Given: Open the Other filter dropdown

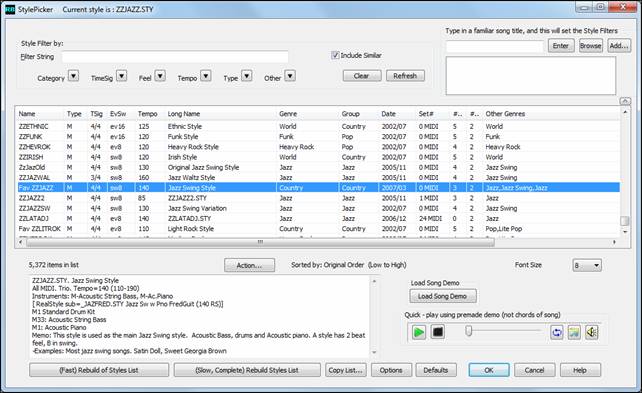Looking at the screenshot, I should 290,76.
